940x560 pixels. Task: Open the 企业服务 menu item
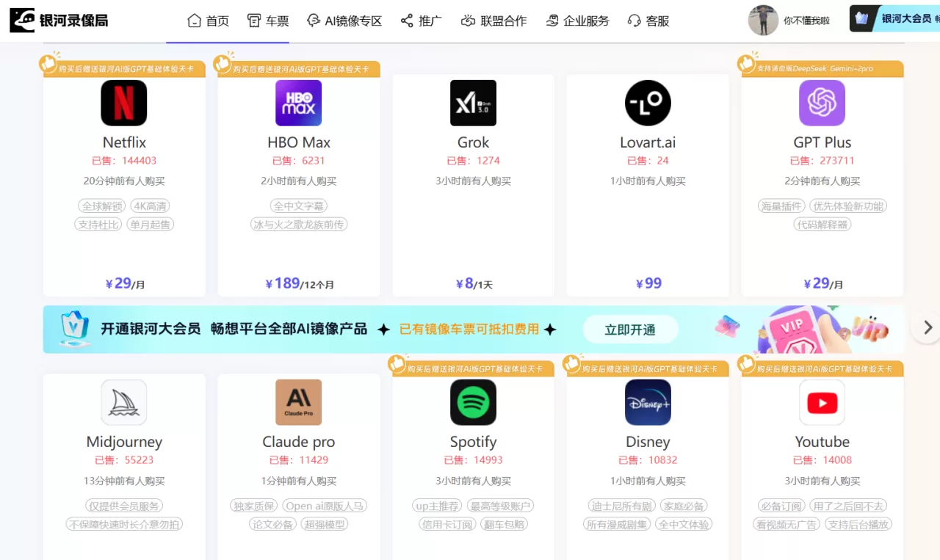pos(578,21)
